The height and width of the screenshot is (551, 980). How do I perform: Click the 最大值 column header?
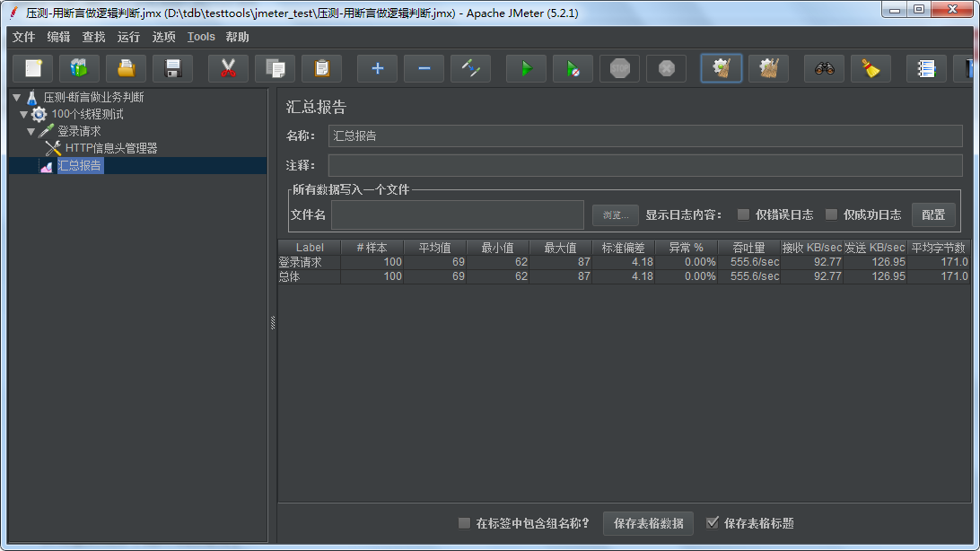click(561, 248)
